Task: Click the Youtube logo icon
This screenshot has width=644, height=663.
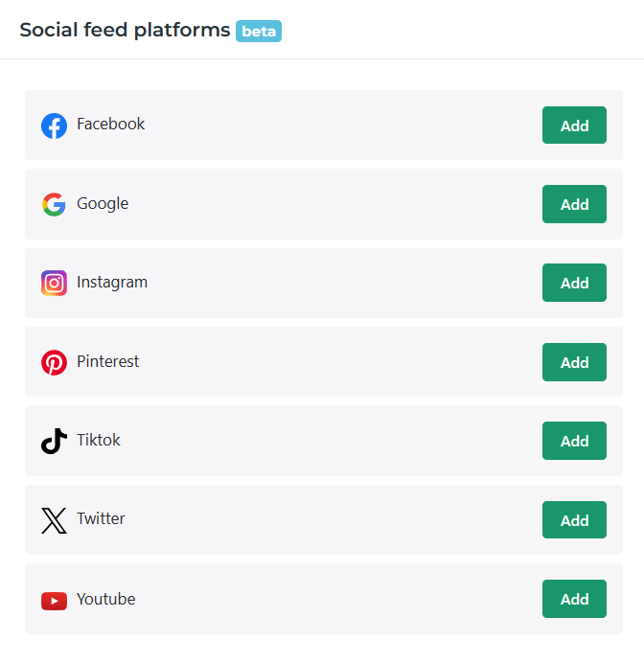Action: 54,600
